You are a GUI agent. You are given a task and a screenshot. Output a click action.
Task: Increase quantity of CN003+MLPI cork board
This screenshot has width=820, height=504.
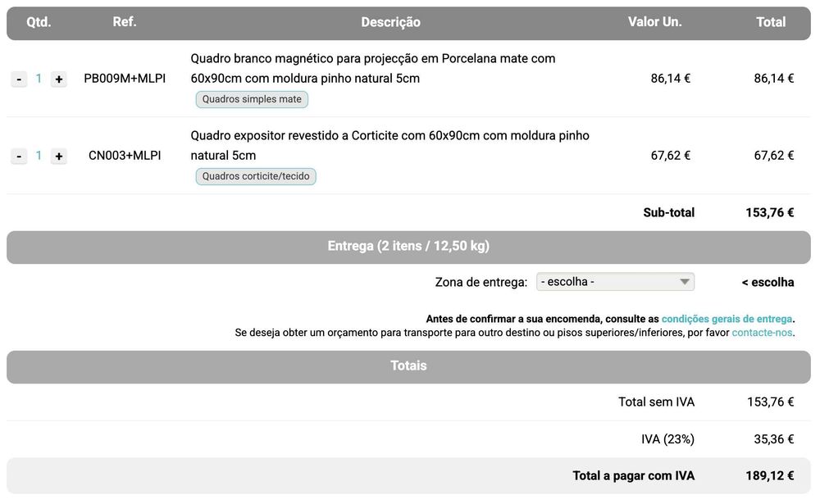point(58,156)
